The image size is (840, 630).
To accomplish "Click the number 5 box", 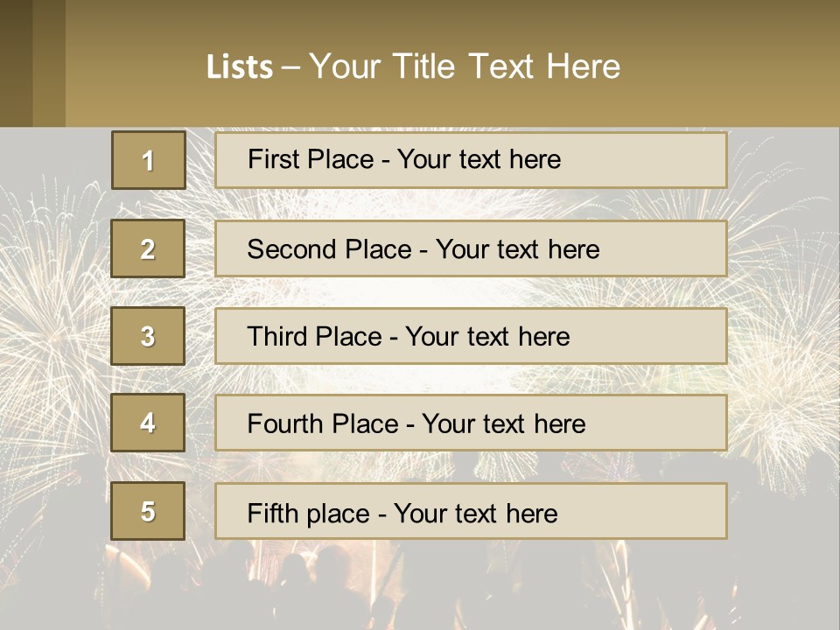I will point(148,511).
